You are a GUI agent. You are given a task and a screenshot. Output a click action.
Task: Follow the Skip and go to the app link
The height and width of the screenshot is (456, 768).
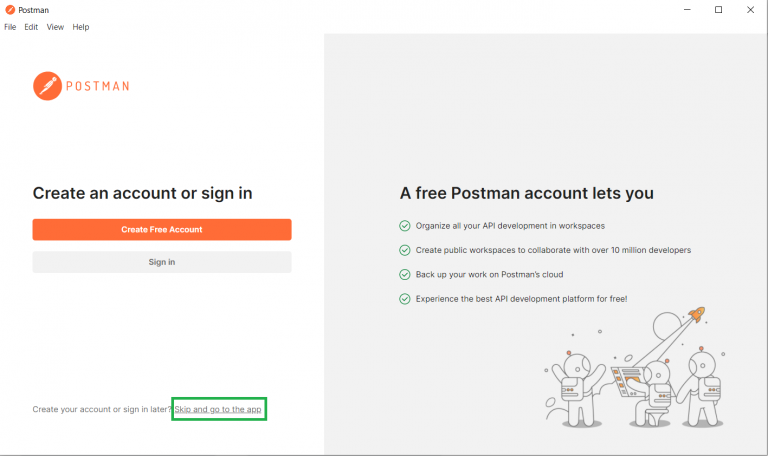pyautogui.click(x=219, y=409)
